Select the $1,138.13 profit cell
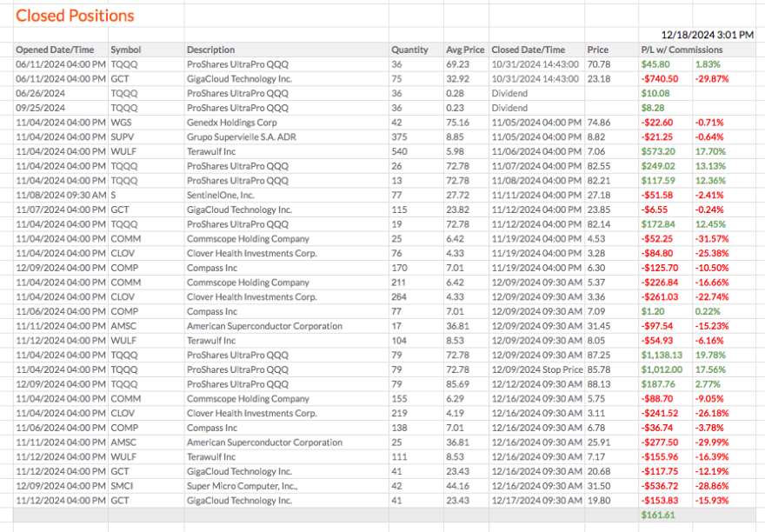The width and height of the screenshot is (765, 532). click(662, 356)
